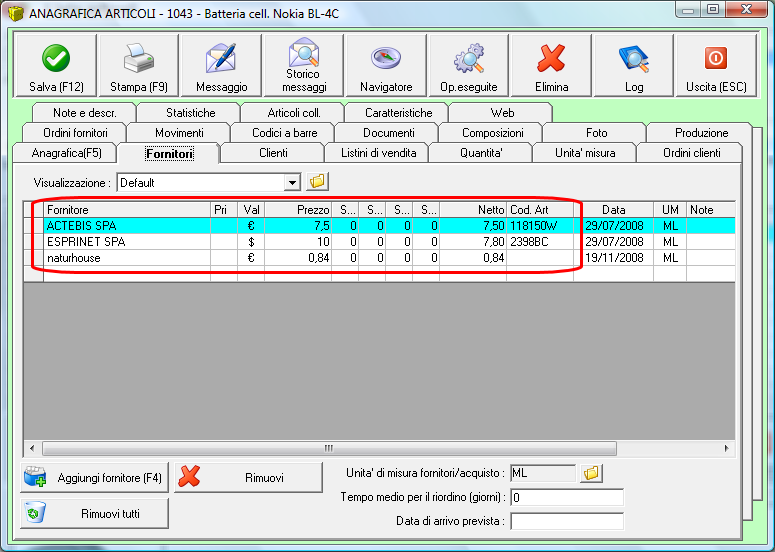775x552 pixels.
Task: Open the Articoli coll. tab
Action: (x=294, y=113)
